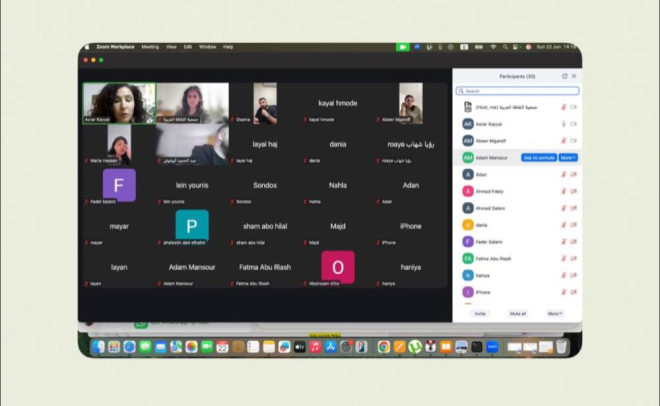Click the green Zoom camera status icon in menu bar
The width and height of the screenshot is (660, 406).
pos(402,46)
